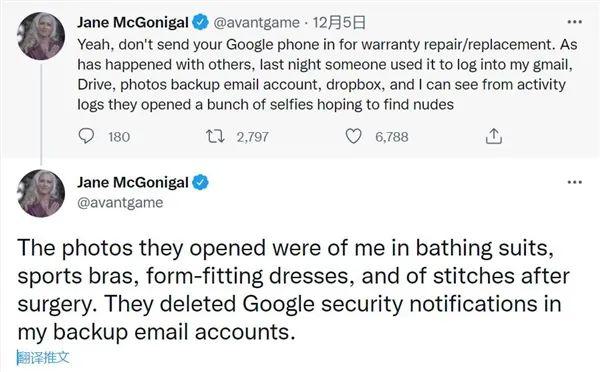
Task: Share the first tweet via upload icon
Action: click(x=494, y=136)
